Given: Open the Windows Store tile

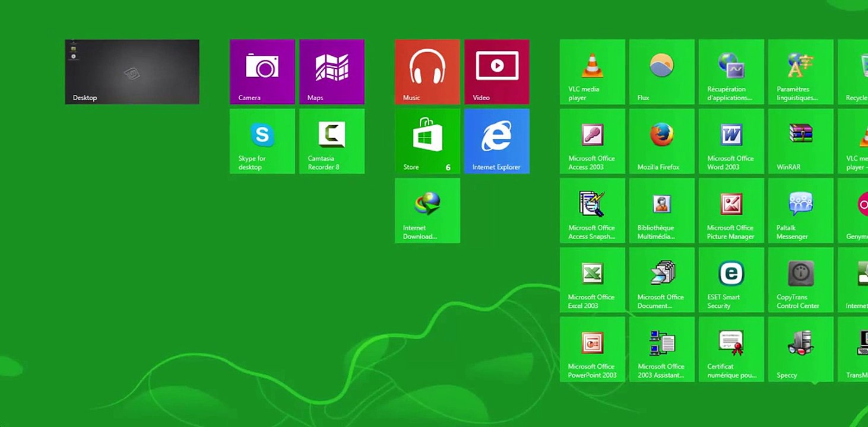Looking at the screenshot, I should point(427,141).
